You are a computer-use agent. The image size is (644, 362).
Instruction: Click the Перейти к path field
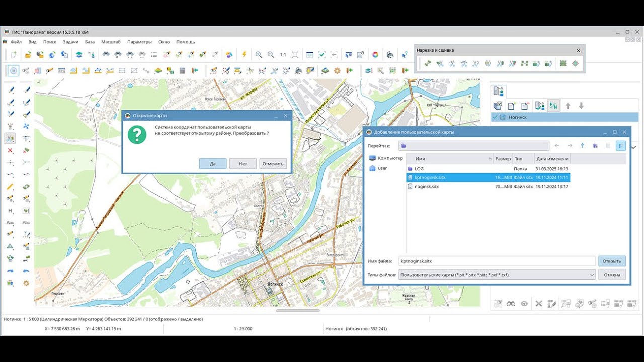[x=474, y=146]
